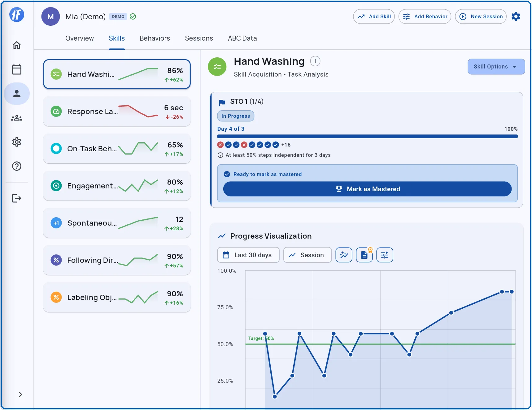The height and width of the screenshot is (410, 532).
Task: Open the Last 30 days range selector
Action: point(248,255)
